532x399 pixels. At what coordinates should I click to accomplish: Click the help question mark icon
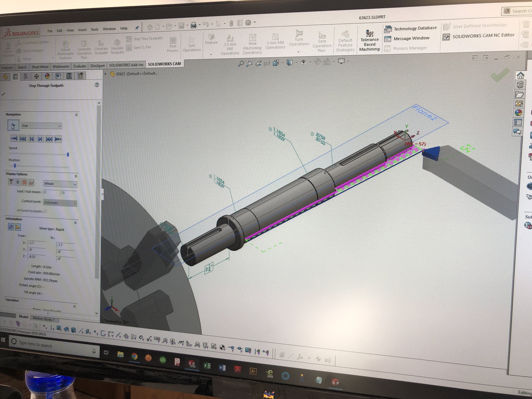pyautogui.click(x=97, y=85)
